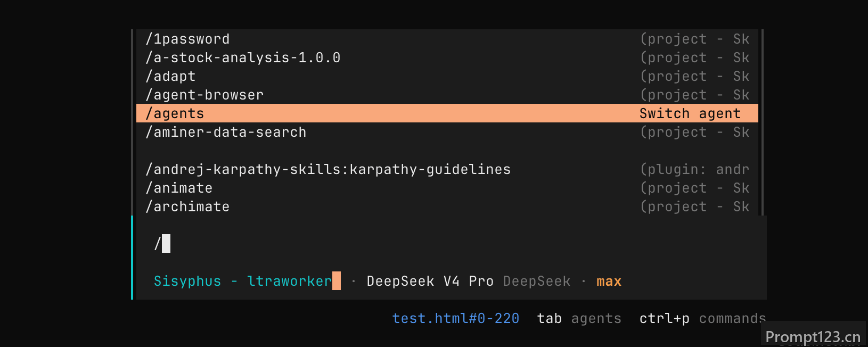Screen dimensions: 868x347
Task: Select /aminer-data-search in the list
Action: click(447, 132)
